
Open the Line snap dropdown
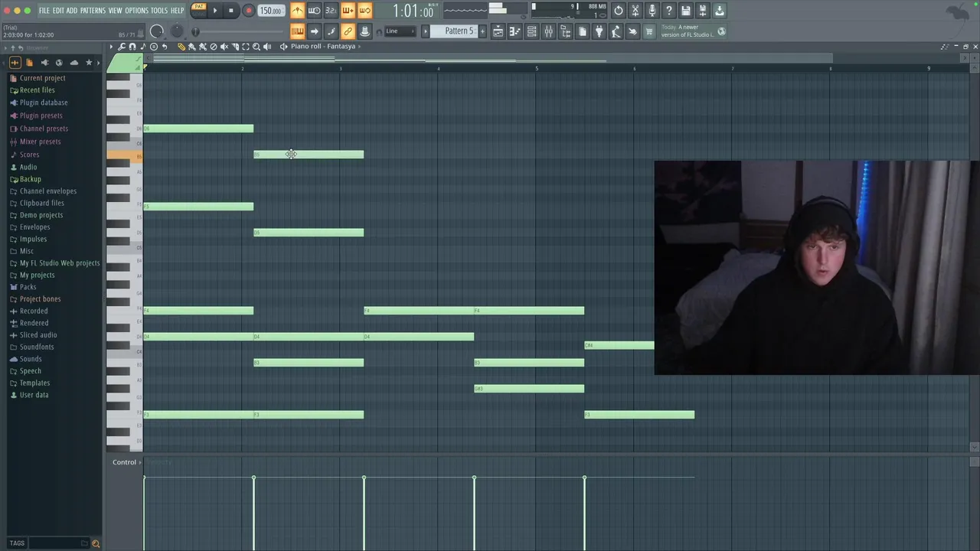point(400,31)
